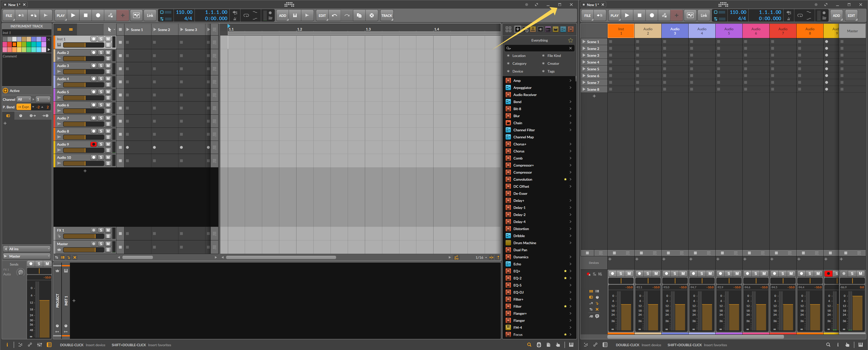Open the EDIT menu in left toolbar

(x=322, y=15)
